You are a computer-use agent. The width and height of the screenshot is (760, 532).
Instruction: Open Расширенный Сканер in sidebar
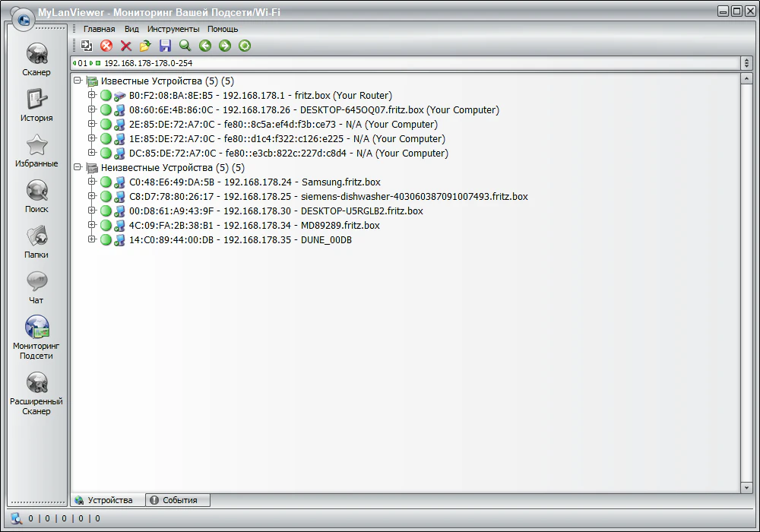coord(36,392)
